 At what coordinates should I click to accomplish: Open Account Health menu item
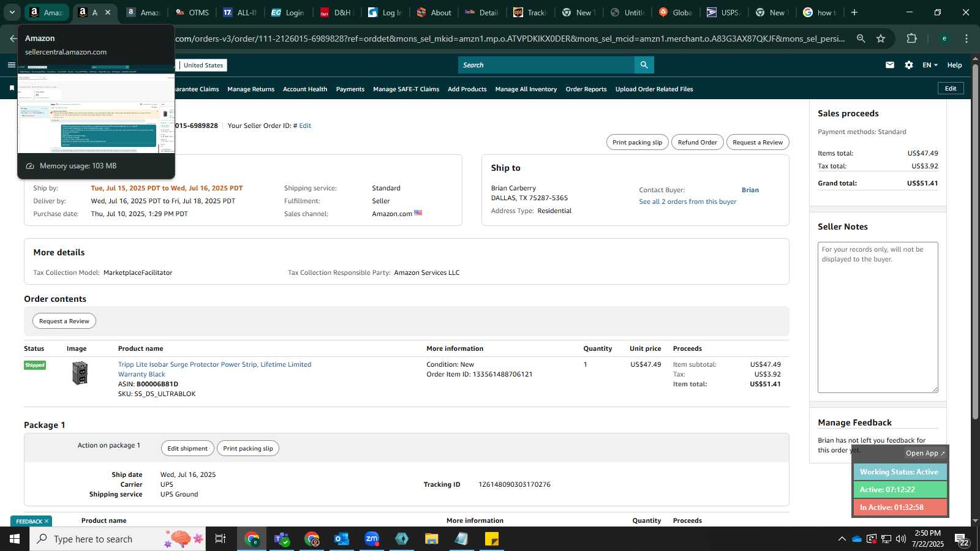pyautogui.click(x=305, y=89)
